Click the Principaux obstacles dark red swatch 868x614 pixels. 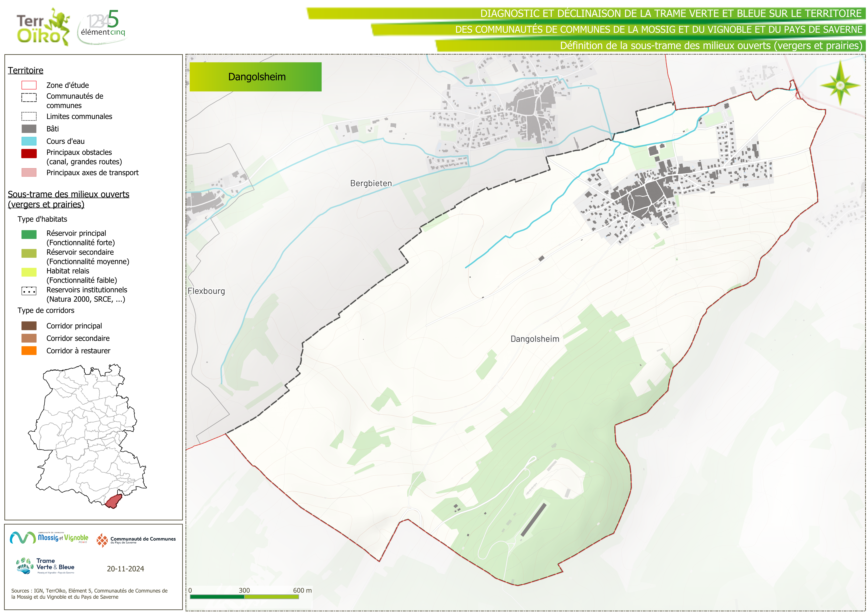[x=29, y=153]
